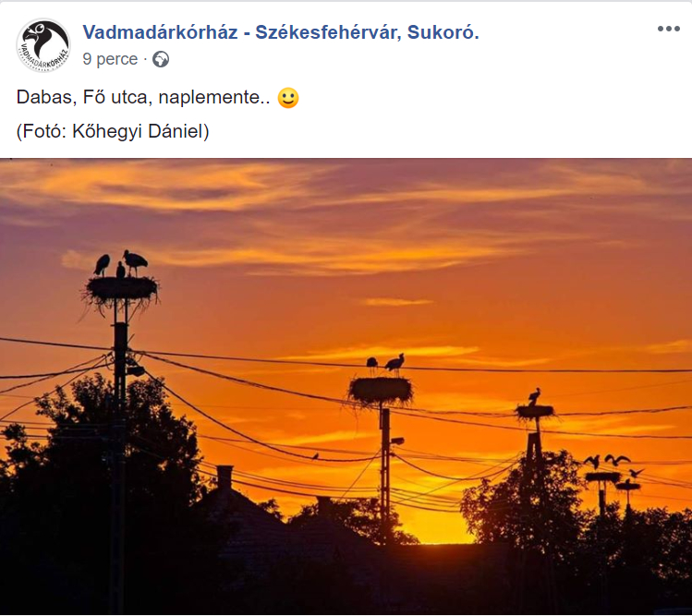Click the '9 perce' post timestamp
The width and height of the screenshot is (692, 616).
110,59
